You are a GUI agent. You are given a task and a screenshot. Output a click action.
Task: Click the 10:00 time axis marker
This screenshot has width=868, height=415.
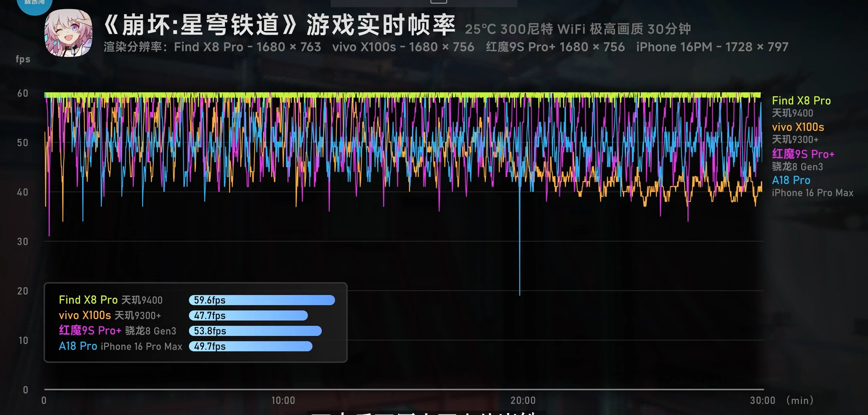(283, 401)
